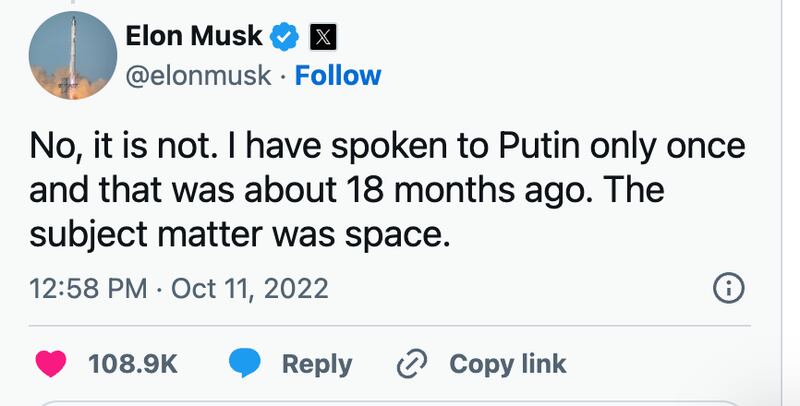Click the Copy link text
Screen dimensions: 800x406
pos(508,363)
